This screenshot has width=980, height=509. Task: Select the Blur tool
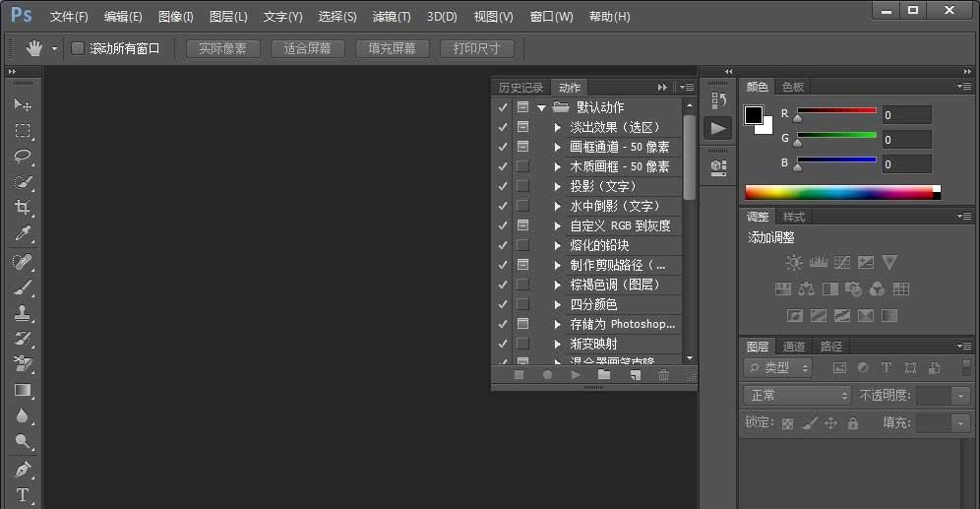pyautogui.click(x=23, y=415)
